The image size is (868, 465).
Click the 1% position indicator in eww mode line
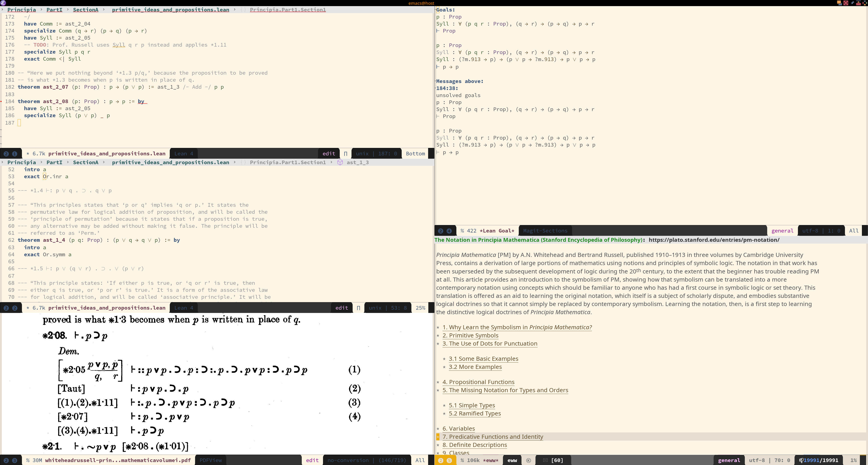tap(853, 460)
